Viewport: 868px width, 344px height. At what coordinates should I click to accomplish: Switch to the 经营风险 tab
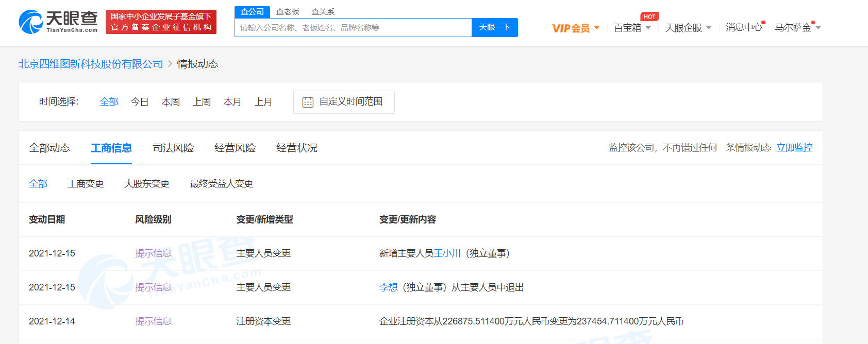[235, 148]
